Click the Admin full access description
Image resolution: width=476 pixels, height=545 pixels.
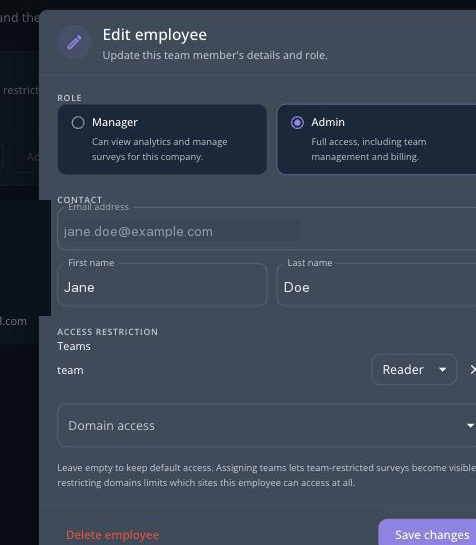tap(369, 149)
